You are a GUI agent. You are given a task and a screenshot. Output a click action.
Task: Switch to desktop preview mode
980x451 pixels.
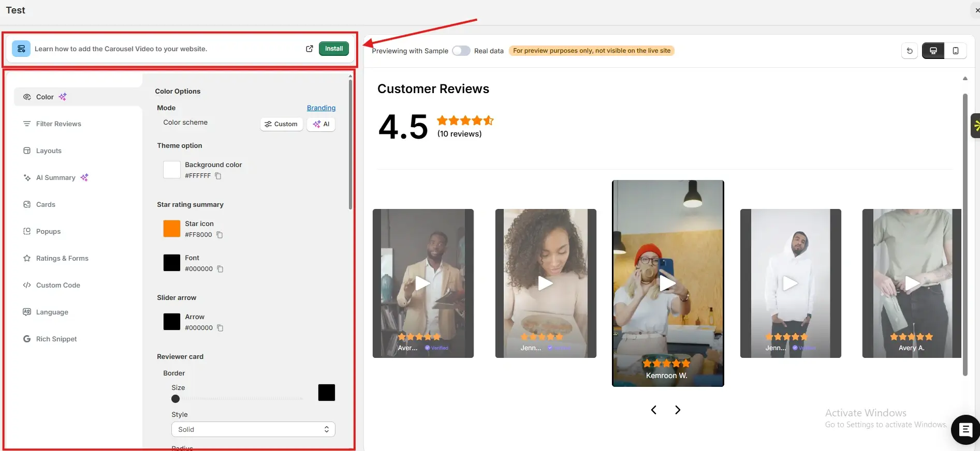pos(933,51)
